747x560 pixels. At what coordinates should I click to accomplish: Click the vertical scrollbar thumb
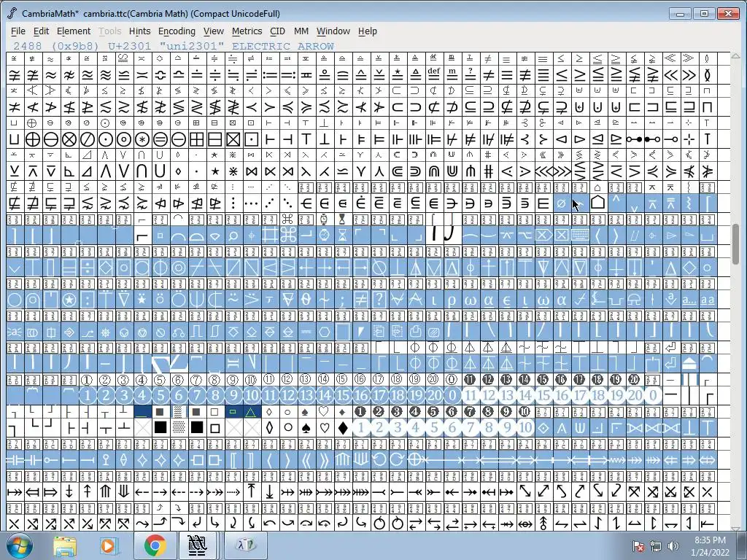click(x=735, y=244)
